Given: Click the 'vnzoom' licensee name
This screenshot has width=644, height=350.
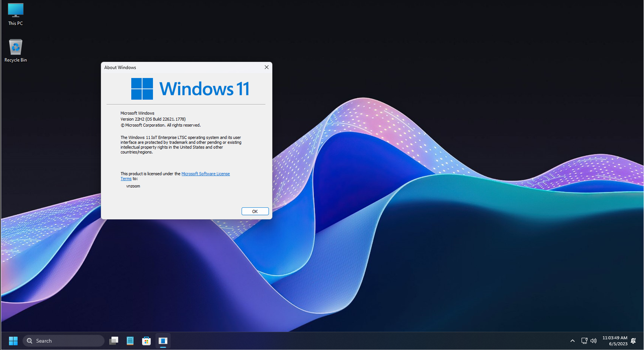Looking at the screenshot, I should 133,186.
